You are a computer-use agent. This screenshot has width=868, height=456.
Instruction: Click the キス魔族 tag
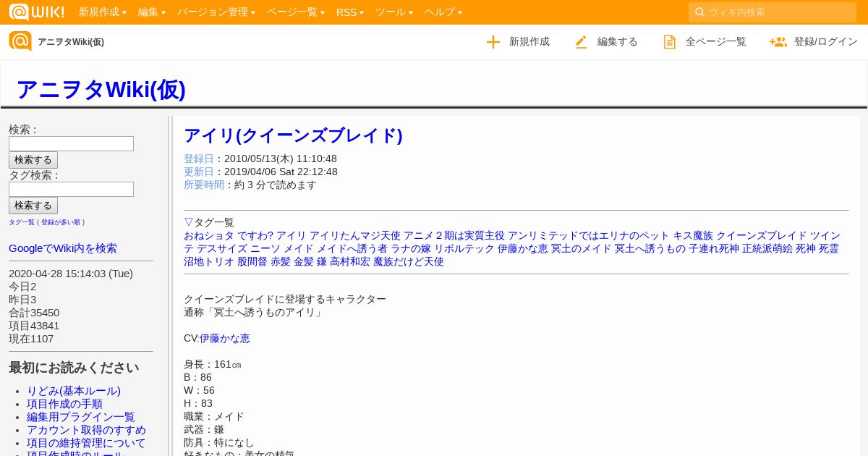pyautogui.click(x=693, y=235)
